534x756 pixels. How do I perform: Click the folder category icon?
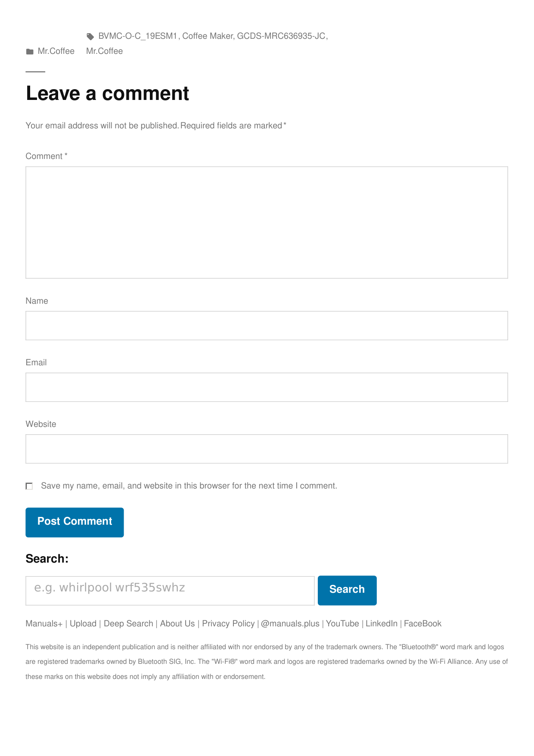pos(30,52)
